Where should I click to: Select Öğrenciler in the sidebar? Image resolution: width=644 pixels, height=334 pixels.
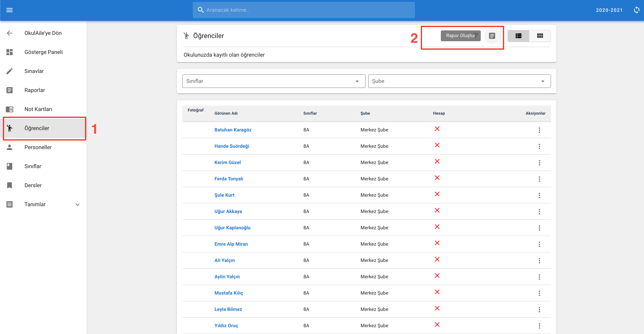(x=43, y=128)
